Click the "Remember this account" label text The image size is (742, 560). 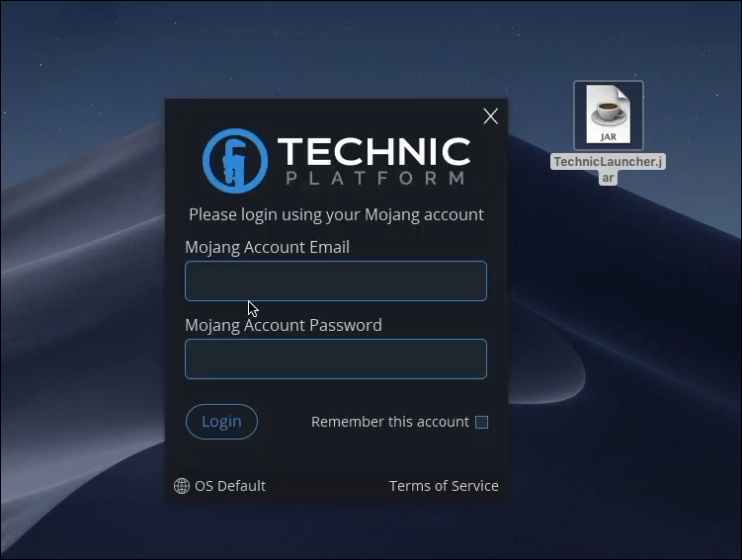(x=390, y=422)
